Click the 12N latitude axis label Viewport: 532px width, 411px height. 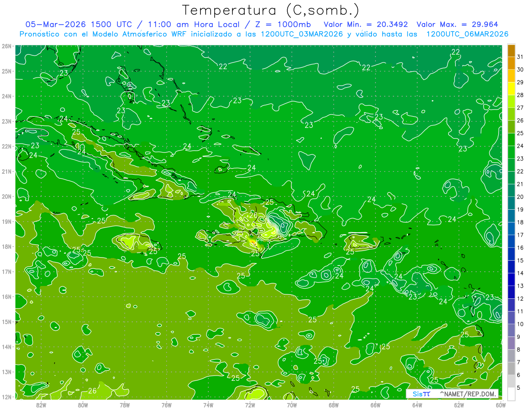click(7, 397)
